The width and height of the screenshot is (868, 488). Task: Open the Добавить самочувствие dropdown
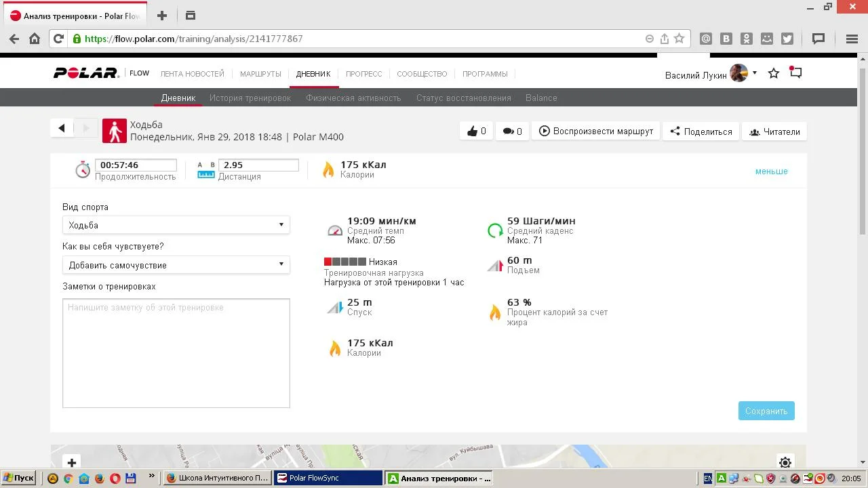click(176, 265)
